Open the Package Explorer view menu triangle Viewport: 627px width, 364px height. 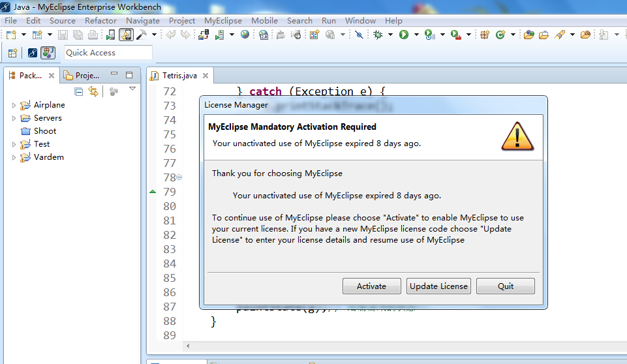coord(132,89)
